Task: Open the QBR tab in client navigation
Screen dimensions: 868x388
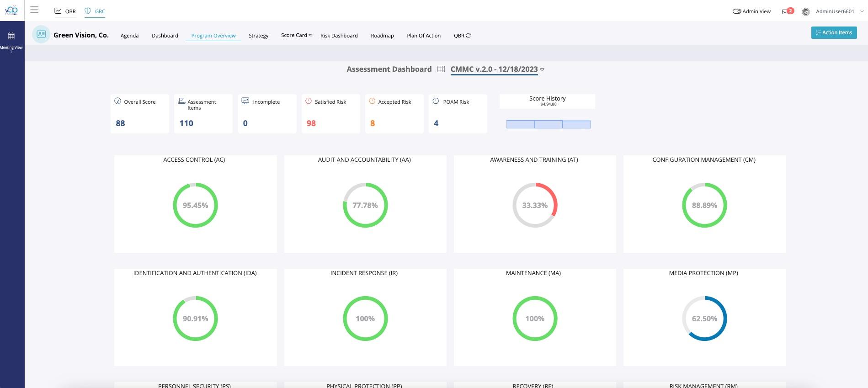Action: click(x=459, y=36)
